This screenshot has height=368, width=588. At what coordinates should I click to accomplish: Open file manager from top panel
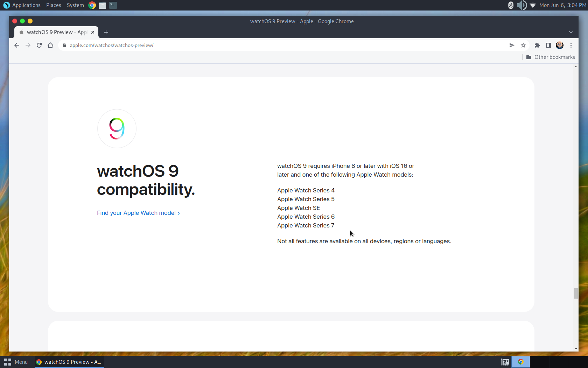point(103,5)
